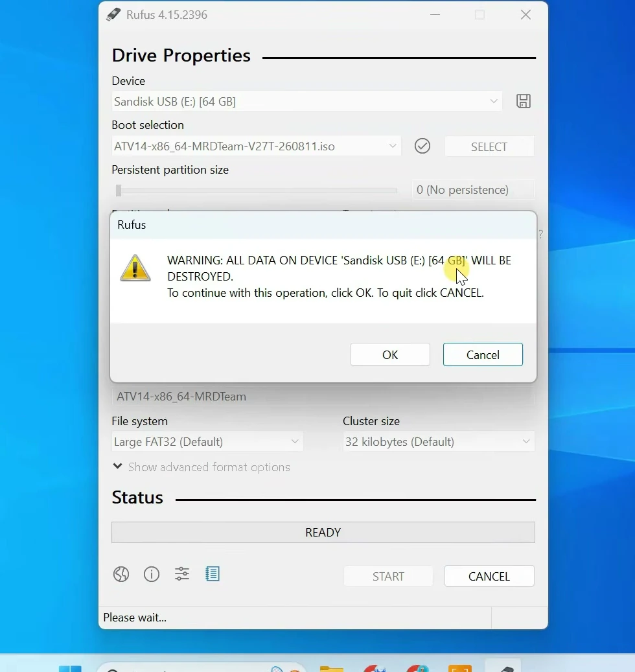Click the persistence size field showing 0 (No persistence)

[473, 189]
